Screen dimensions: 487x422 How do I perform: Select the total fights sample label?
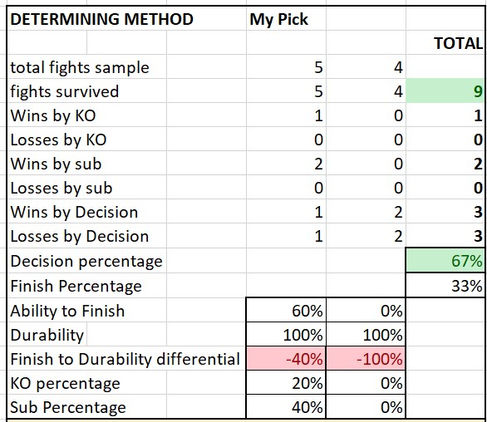pyautogui.click(x=80, y=68)
